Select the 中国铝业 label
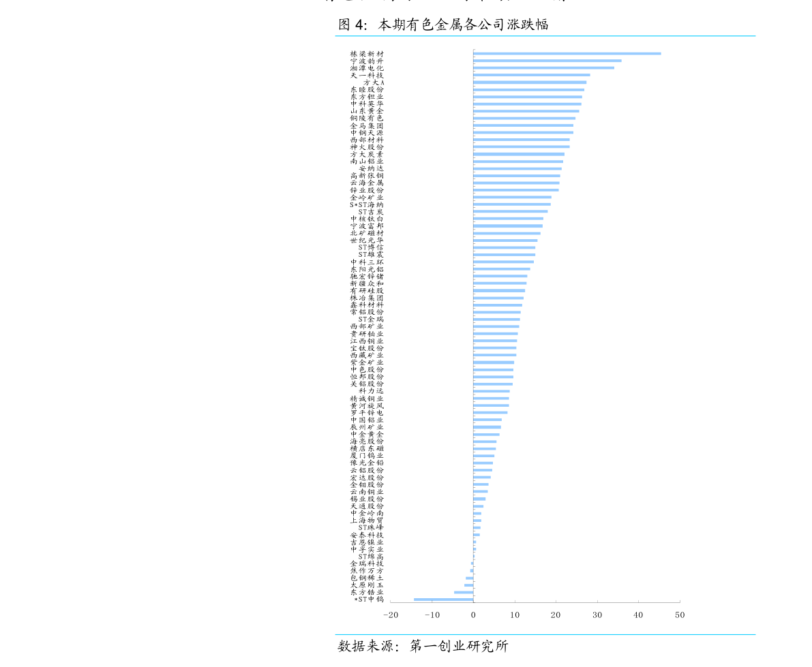The height and width of the screenshot is (667, 812). [367, 420]
